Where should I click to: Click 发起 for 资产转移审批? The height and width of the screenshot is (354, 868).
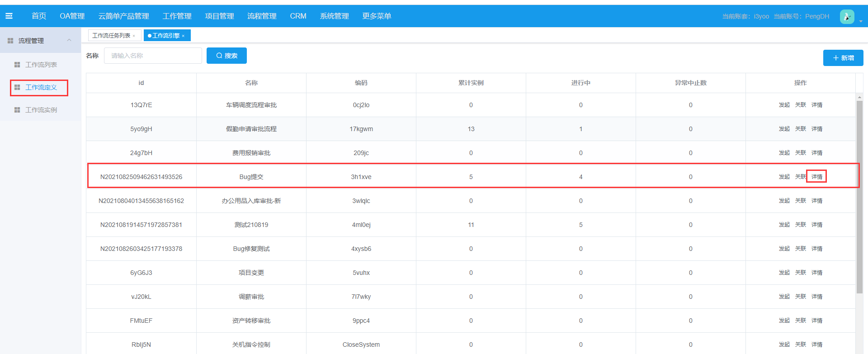784,321
